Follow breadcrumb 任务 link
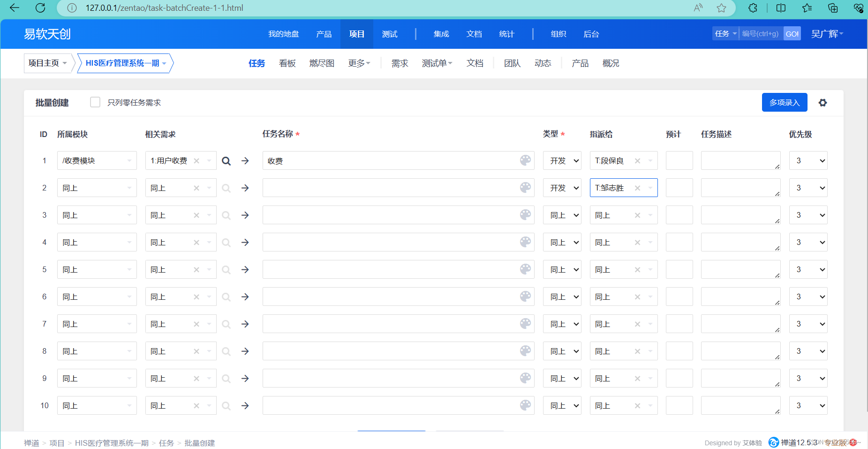 [166, 443]
